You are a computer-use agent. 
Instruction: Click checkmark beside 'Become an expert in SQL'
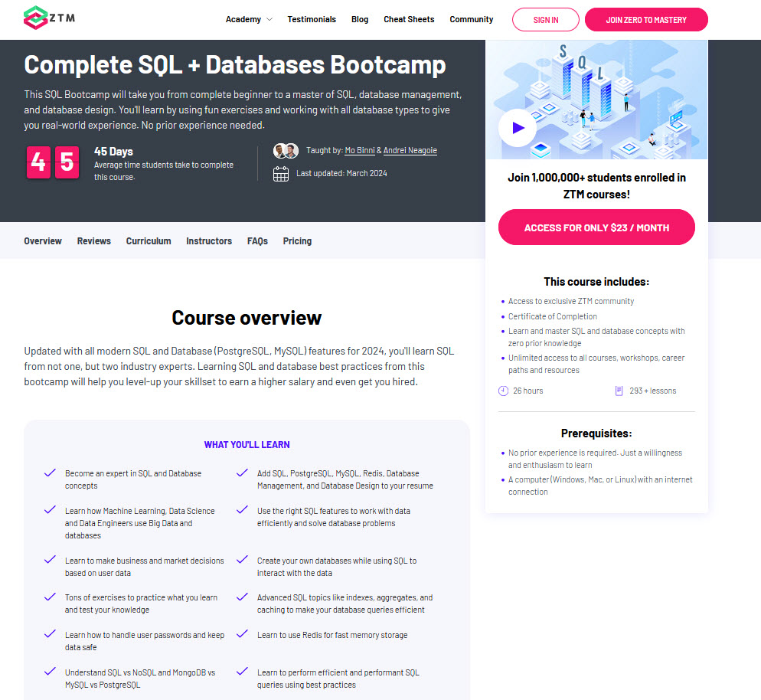50,473
